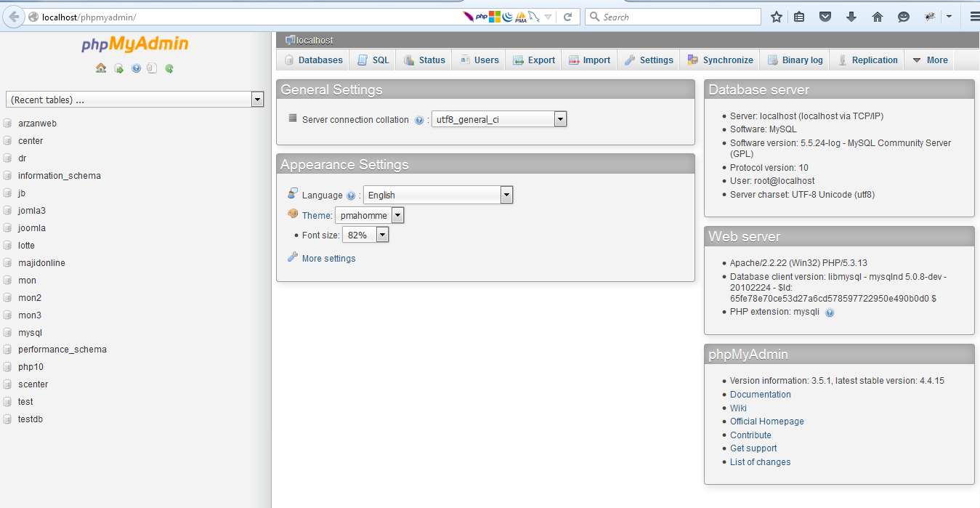The image size is (980, 508).
Task: Open the Binary log tab
Action: [x=795, y=60]
